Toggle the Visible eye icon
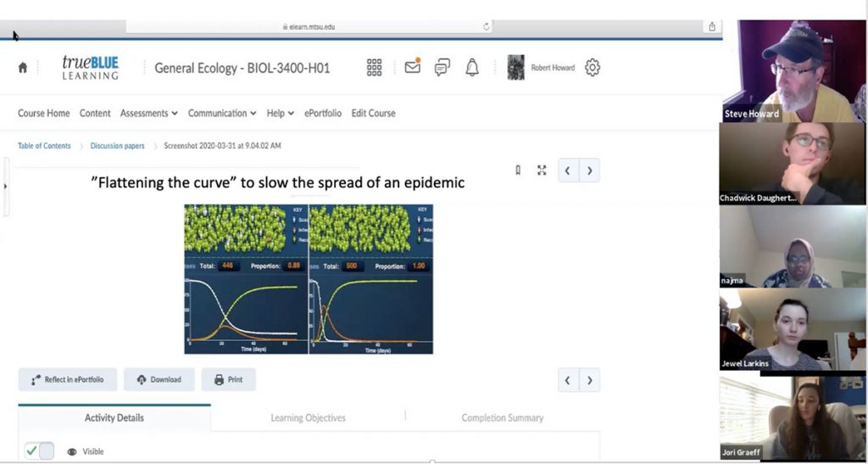Screen dimensions: 868x464 coord(72,451)
